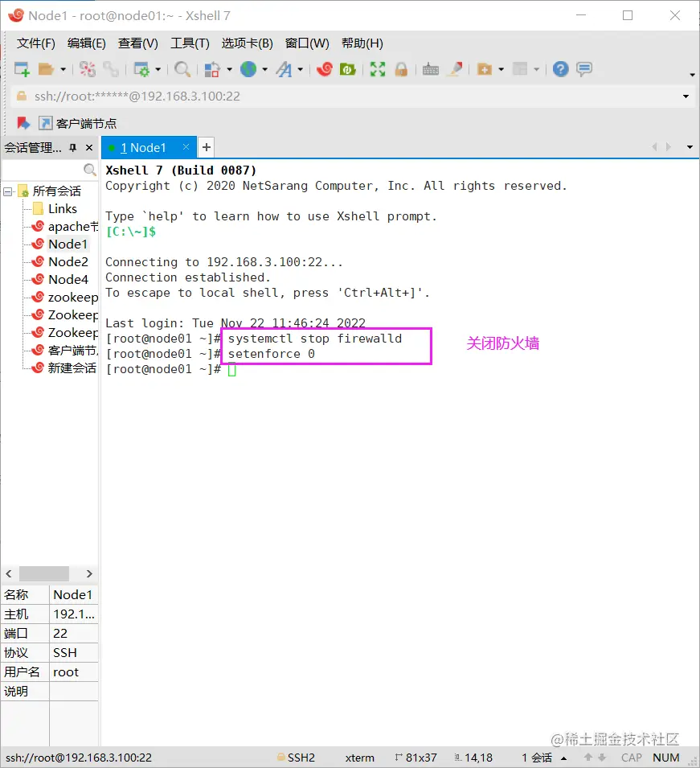Select the Links folder in session tree
This screenshot has width=700, height=768.
click(x=62, y=209)
